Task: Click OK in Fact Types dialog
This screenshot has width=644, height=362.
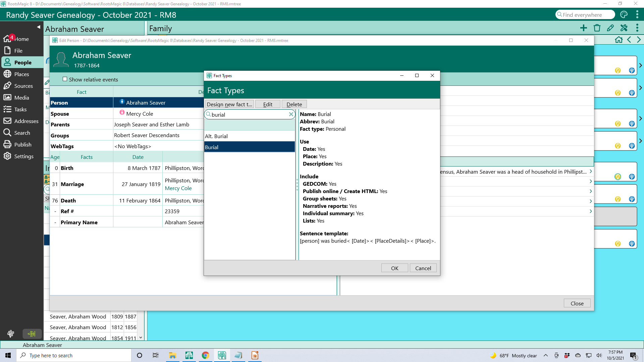Action: click(395, 268)
